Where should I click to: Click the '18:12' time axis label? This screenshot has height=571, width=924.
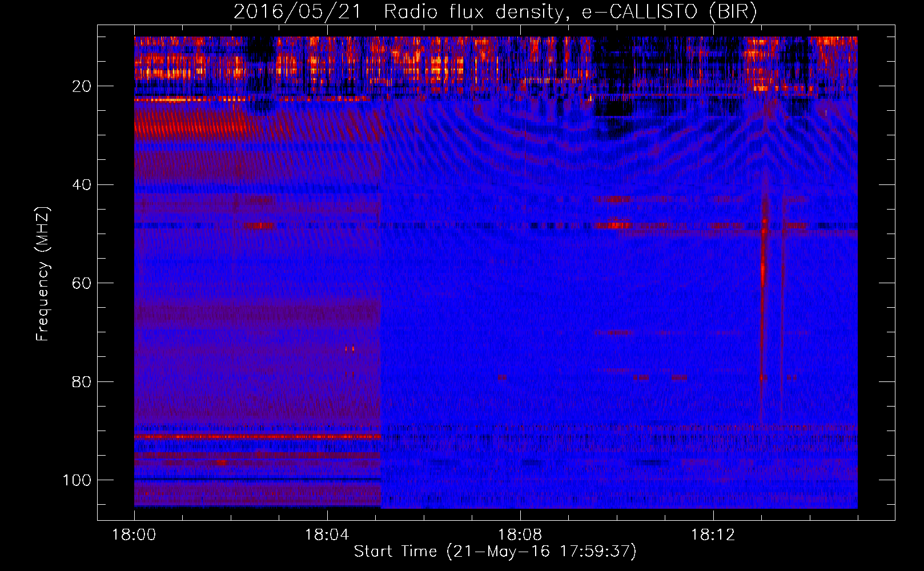click(x=713, y=535)
